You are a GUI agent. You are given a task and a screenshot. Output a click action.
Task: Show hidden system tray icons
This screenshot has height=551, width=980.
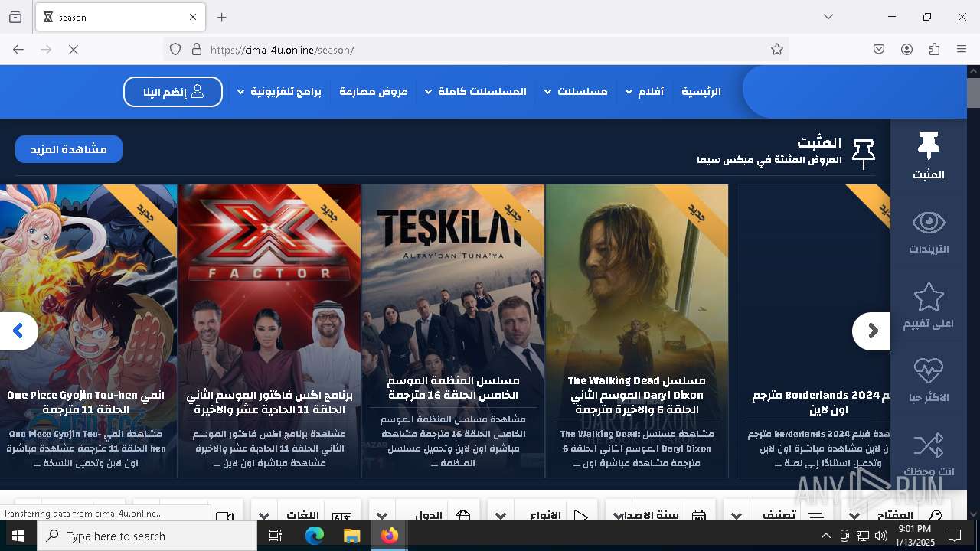825,536
